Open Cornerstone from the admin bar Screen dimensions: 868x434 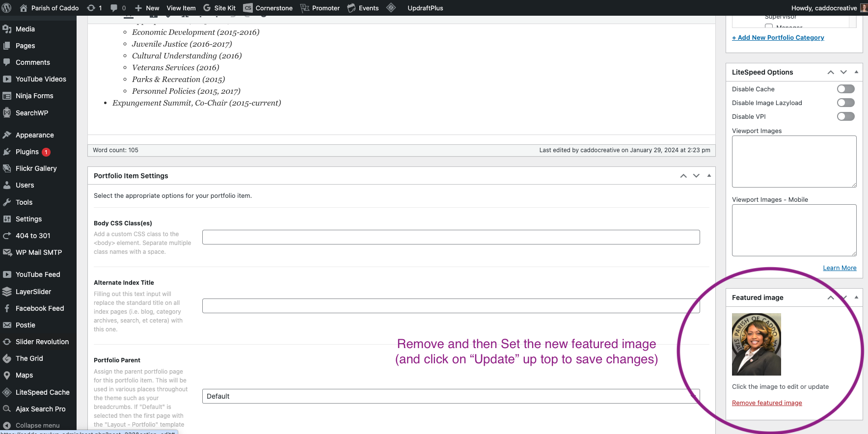[x=268, y=8]
